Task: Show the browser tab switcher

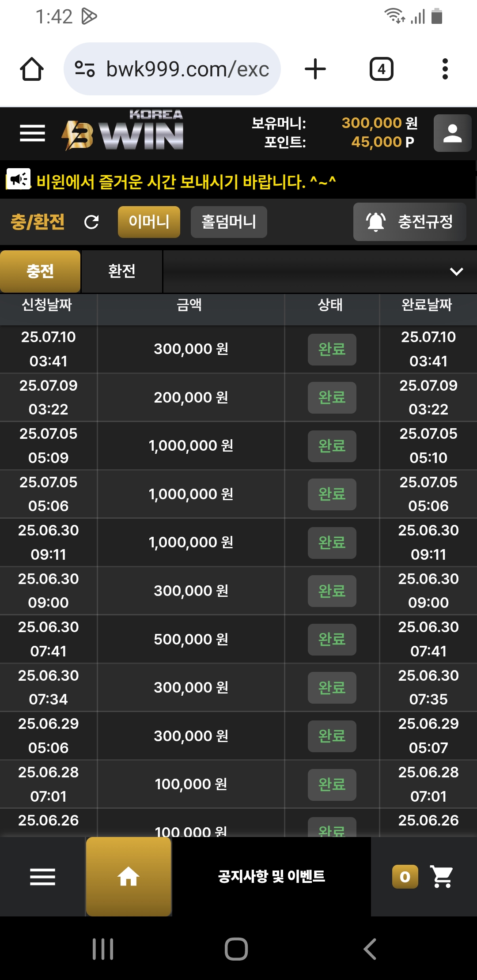Action: [382, 69]
